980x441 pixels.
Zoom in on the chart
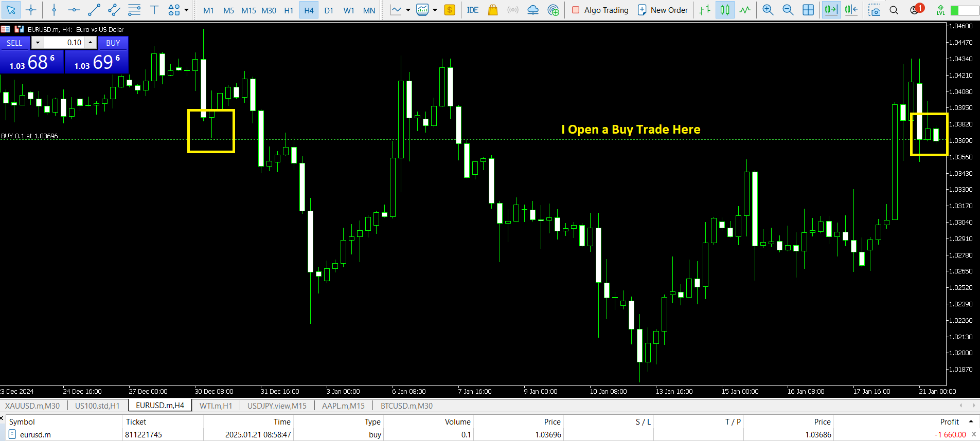click(768, 10)
